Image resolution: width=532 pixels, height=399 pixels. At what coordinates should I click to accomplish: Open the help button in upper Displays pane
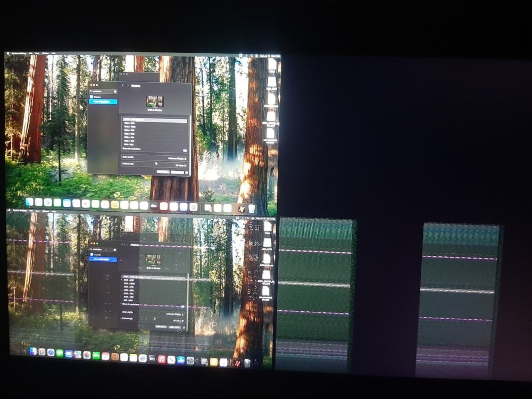[x=187, y=172]
